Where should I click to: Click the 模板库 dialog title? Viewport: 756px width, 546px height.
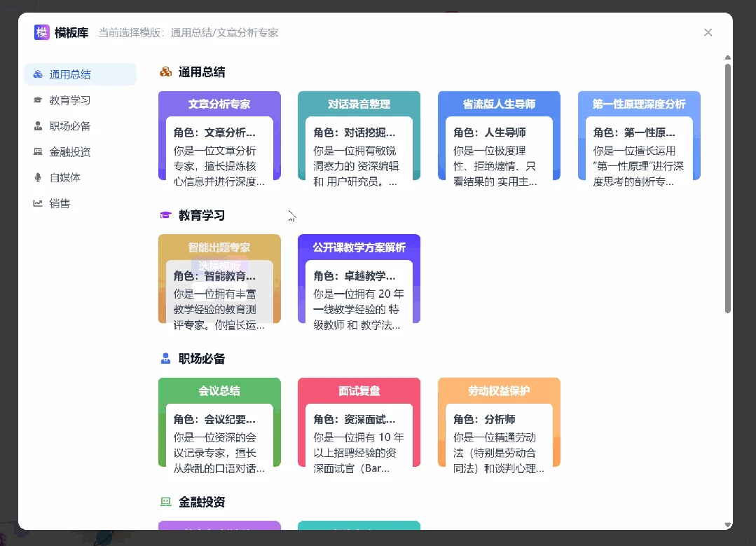tap(71, 33)
